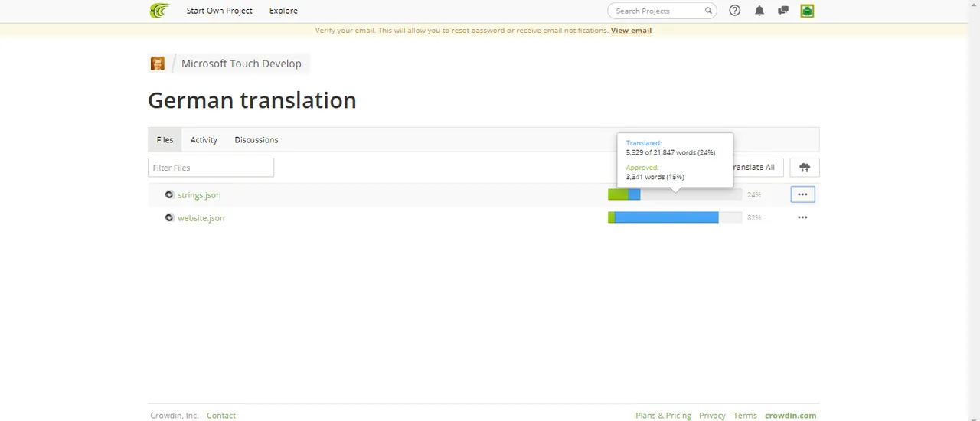This screenshot has width=980, height=421.
Task: Click the Contact footer link
Action: pyautogui.click(x=221, y=416)
